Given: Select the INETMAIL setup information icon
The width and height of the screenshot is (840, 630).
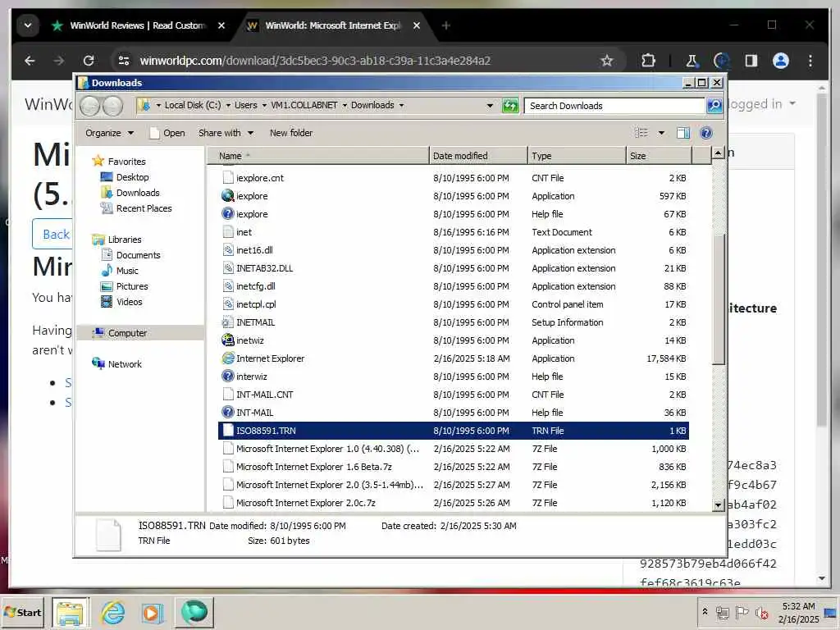Looking at the screenshot, I should tap(228, 322).
